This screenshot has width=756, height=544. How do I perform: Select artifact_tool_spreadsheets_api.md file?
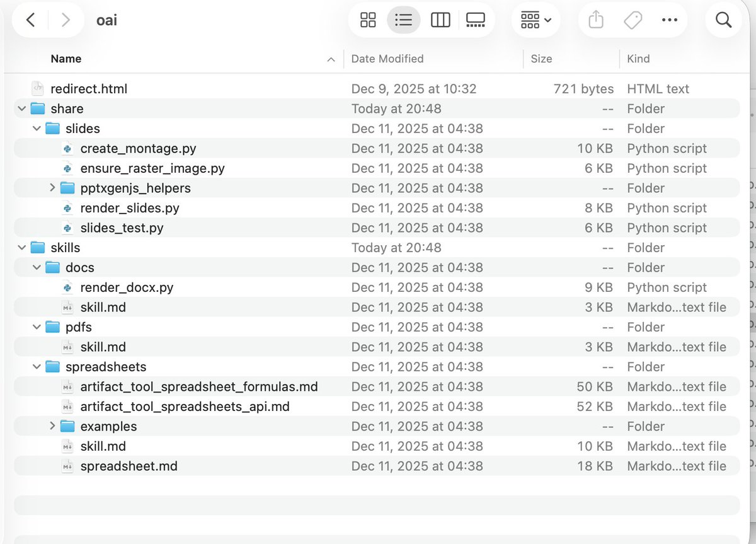pos(185,407)
